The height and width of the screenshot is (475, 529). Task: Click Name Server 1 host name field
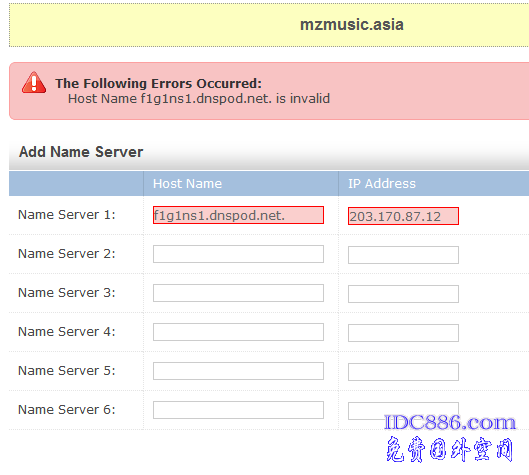click(x=238, y=215)
